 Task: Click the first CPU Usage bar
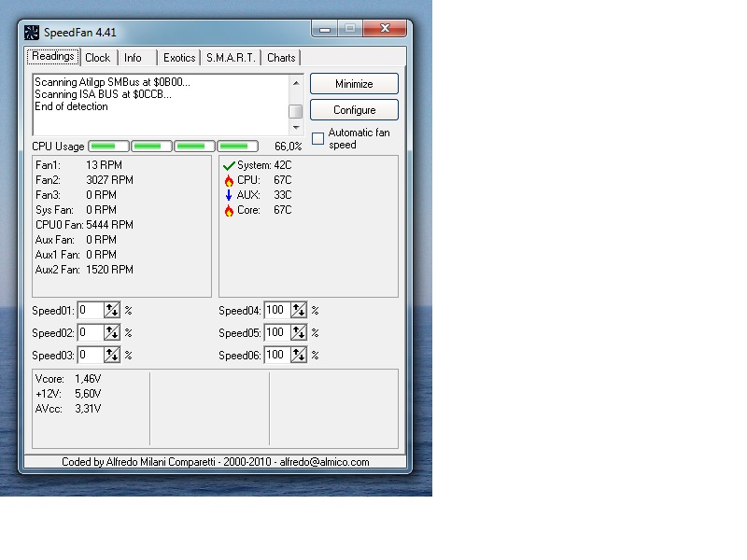pyautogui.click(x=108, y=147)
